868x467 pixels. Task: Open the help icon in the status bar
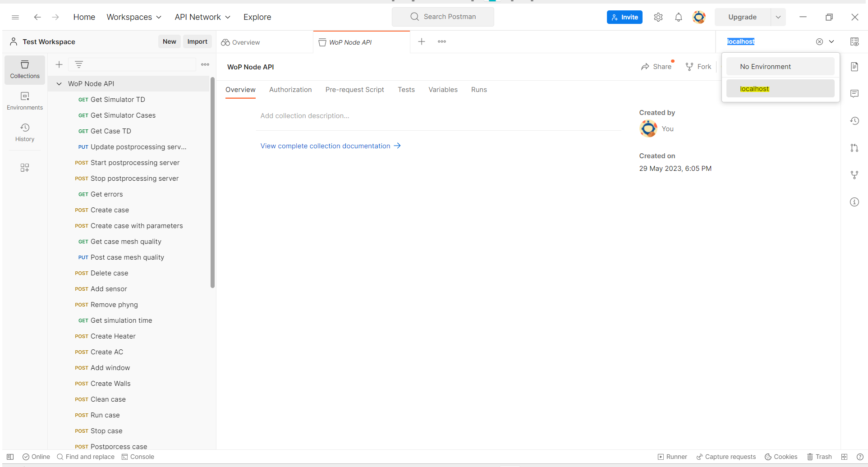860,457
